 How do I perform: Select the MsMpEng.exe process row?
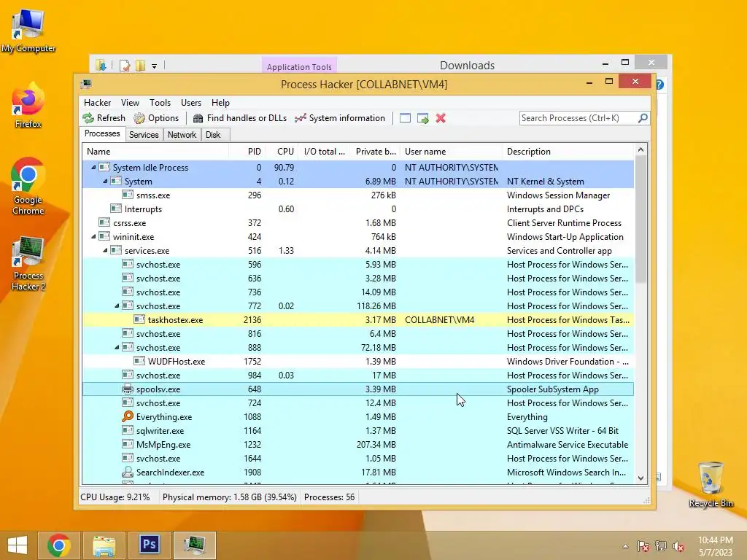click(x=358, y=445)
